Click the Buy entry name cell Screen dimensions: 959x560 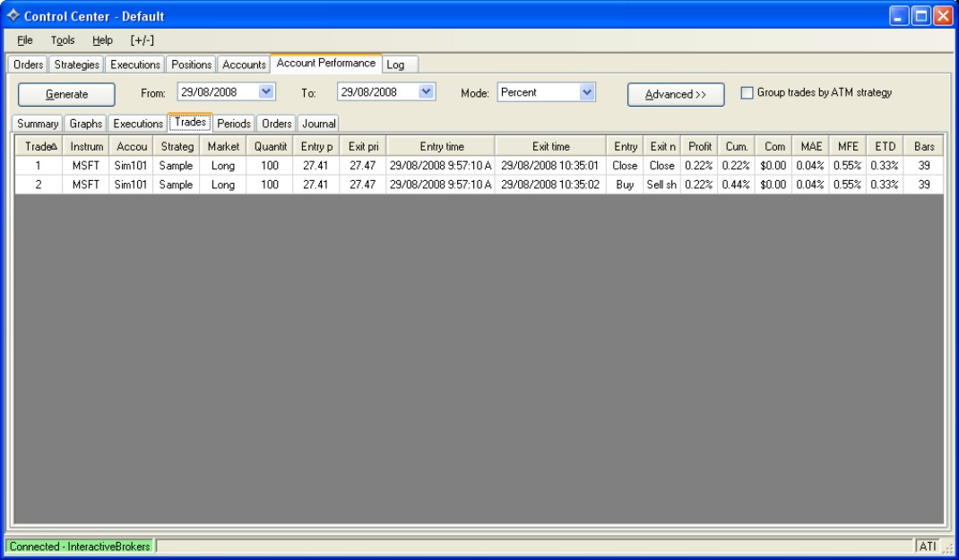click(625, 185)
